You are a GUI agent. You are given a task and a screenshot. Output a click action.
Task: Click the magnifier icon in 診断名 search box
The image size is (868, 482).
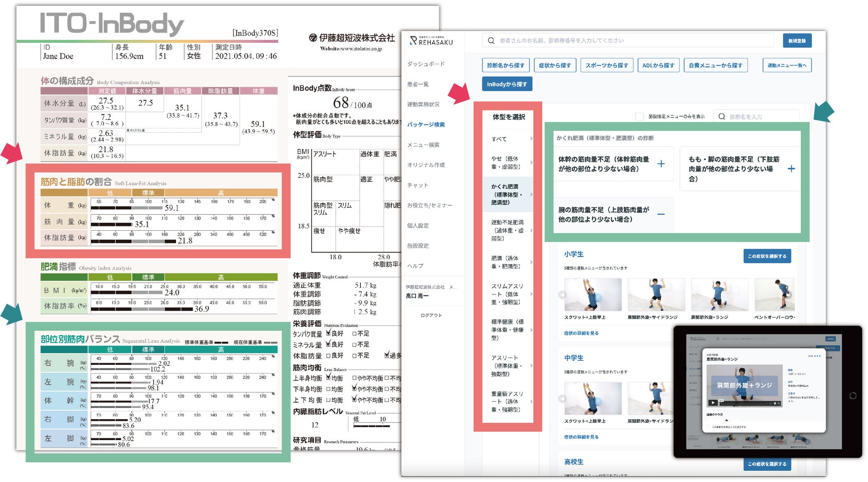pyautogui.click(x=722, y=116)
